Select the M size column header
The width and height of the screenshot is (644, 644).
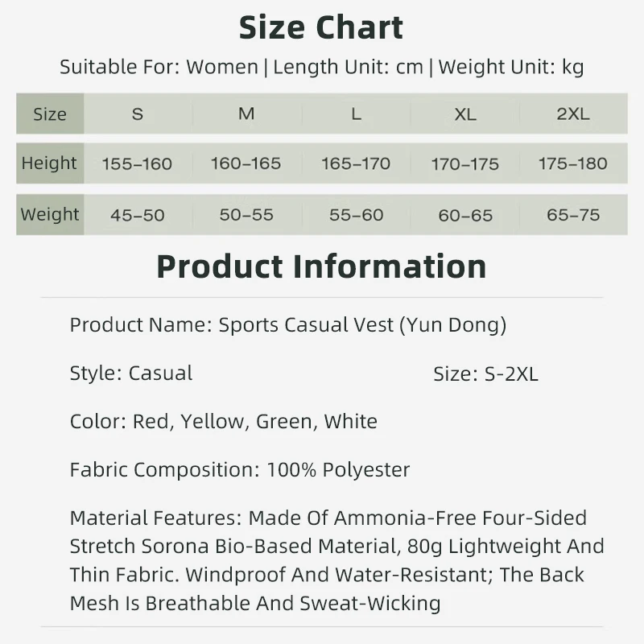click(246, 114)
